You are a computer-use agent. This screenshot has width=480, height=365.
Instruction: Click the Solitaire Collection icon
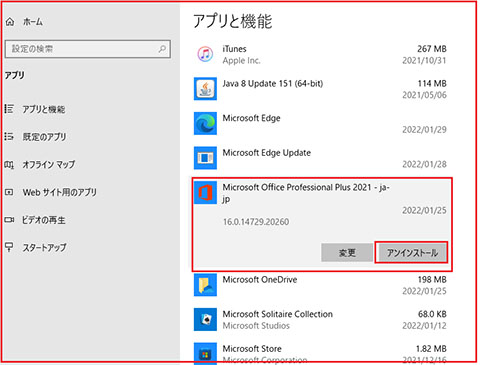(x=205, y=319)
